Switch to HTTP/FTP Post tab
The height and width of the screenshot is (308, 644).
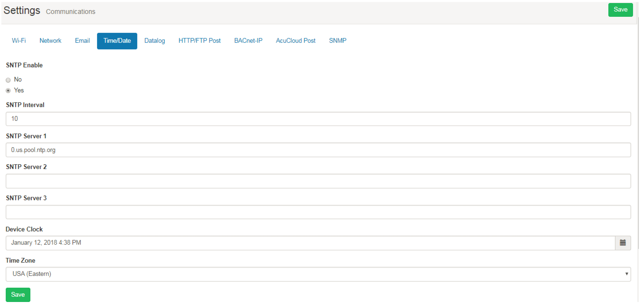coord(199,41)
